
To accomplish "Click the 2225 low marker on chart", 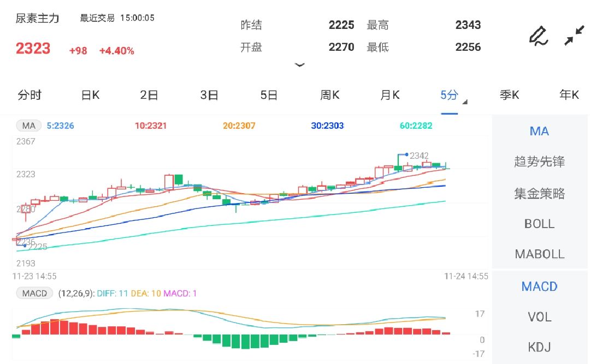I will pos(38,247).
